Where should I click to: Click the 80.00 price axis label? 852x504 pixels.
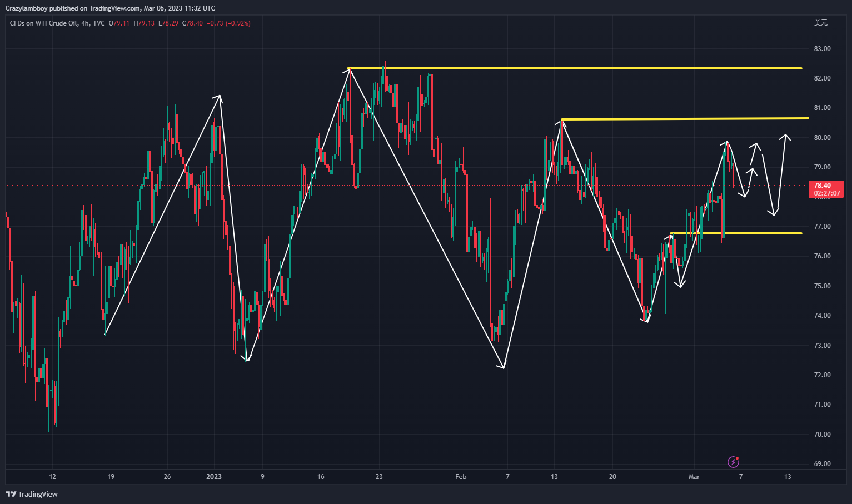822,138
